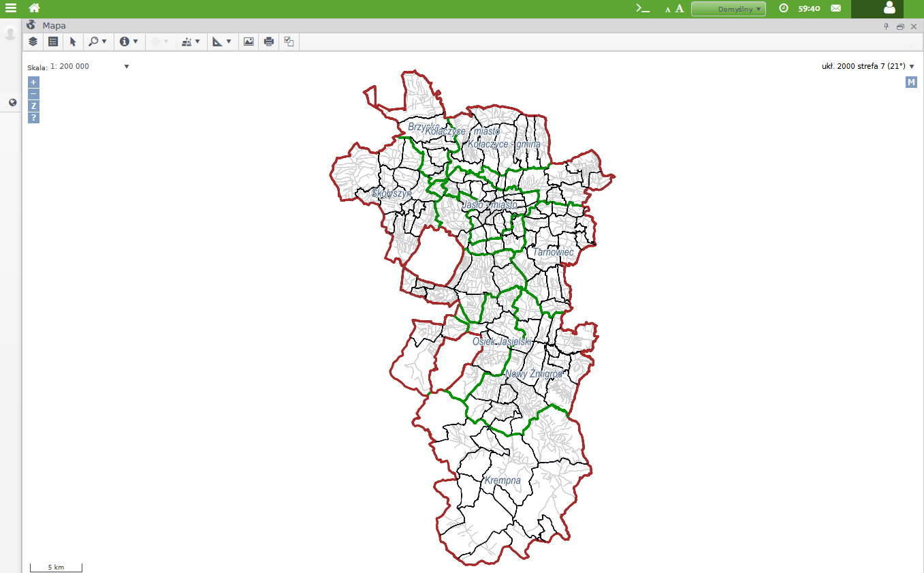
Task: Increase font size with large A
Action: (x=680, y=9)
